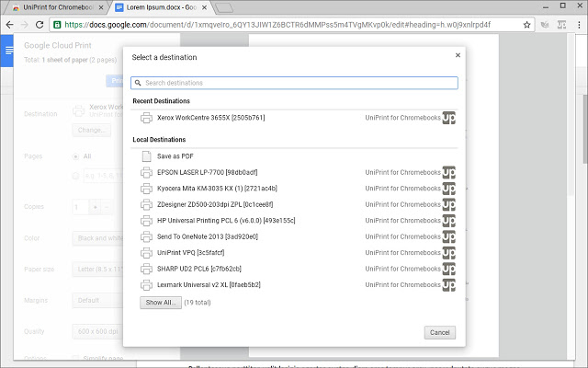
Task: Open a new browser tab
Action: [224, 7]
